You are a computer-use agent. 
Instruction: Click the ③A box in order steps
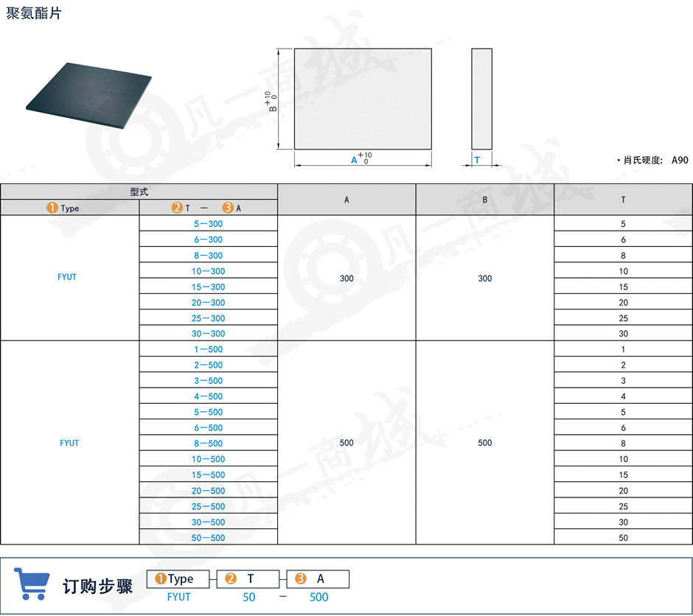pos(318,579)
